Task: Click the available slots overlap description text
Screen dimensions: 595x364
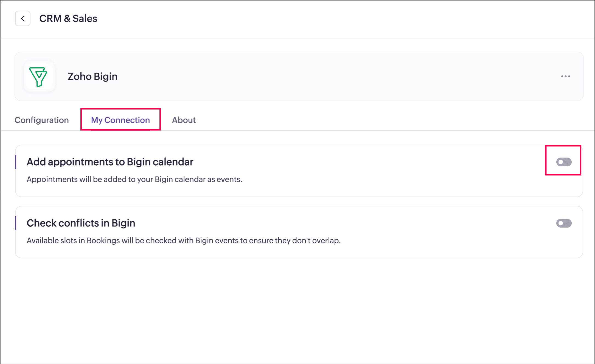Action: pos(183,240)
